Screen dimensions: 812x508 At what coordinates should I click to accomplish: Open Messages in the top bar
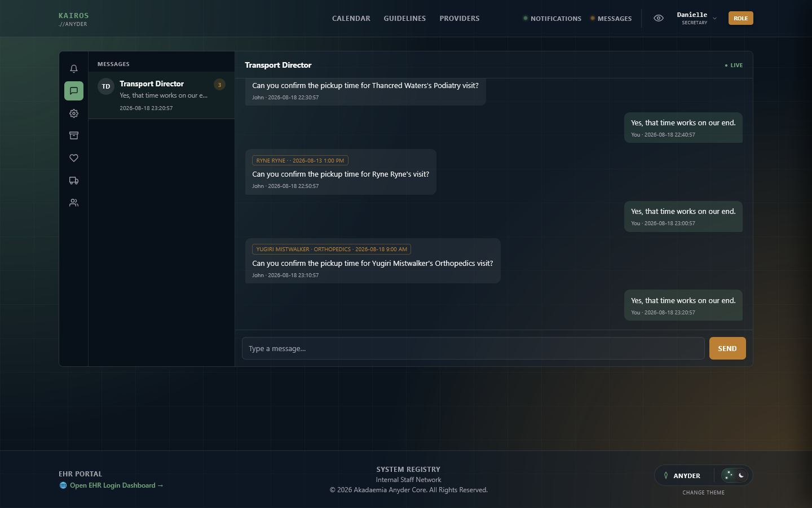coord(611,19)
